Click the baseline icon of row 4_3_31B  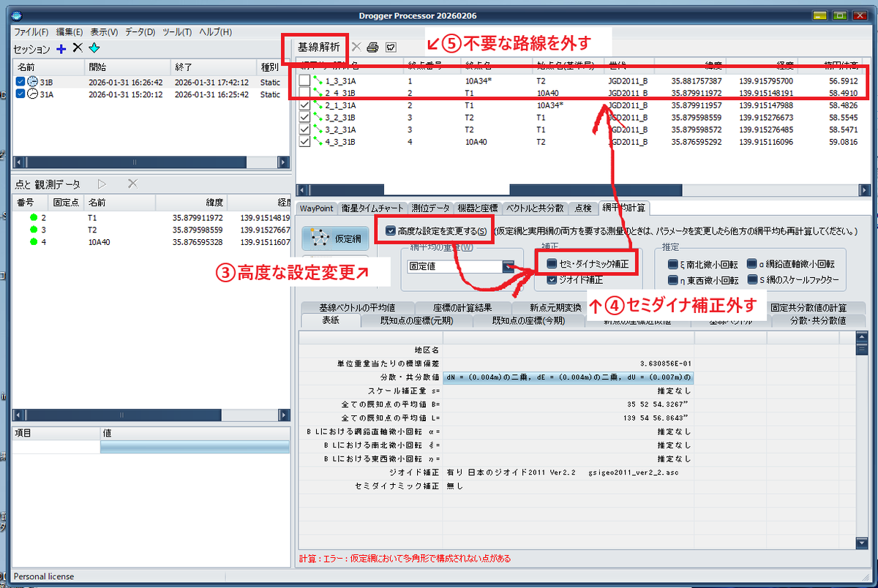click(x=318, y=142)
